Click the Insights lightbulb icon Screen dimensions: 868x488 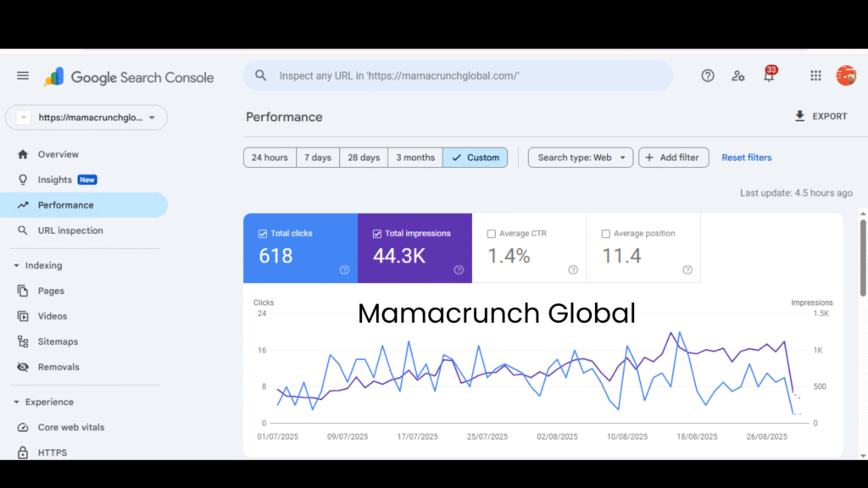[x=23, y=180]
